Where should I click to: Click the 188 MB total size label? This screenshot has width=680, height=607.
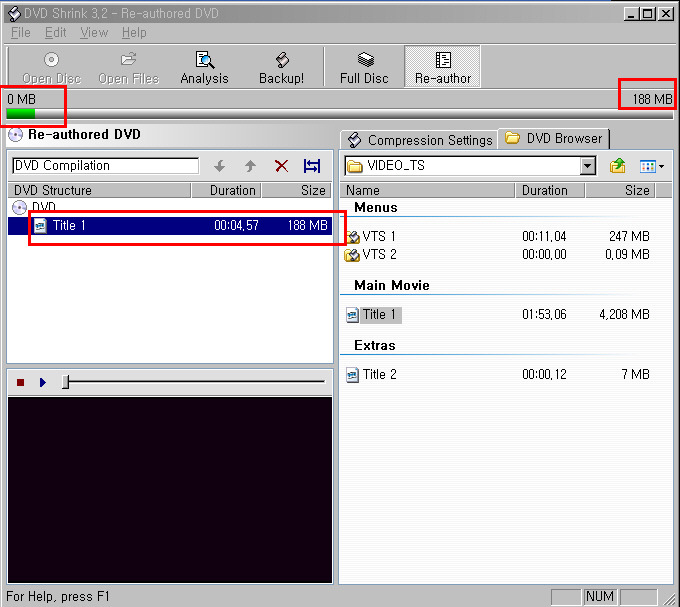click(652, 99)
